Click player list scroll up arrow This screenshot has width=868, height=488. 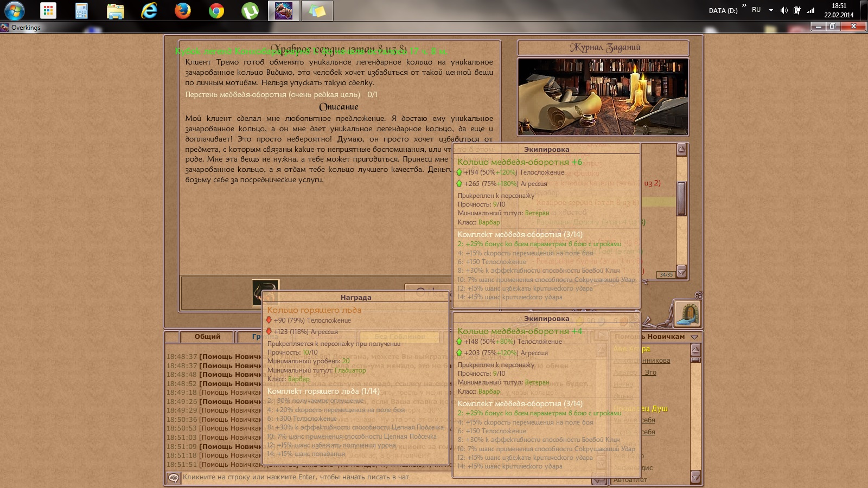pyautogui.click(x=695, y=350)
